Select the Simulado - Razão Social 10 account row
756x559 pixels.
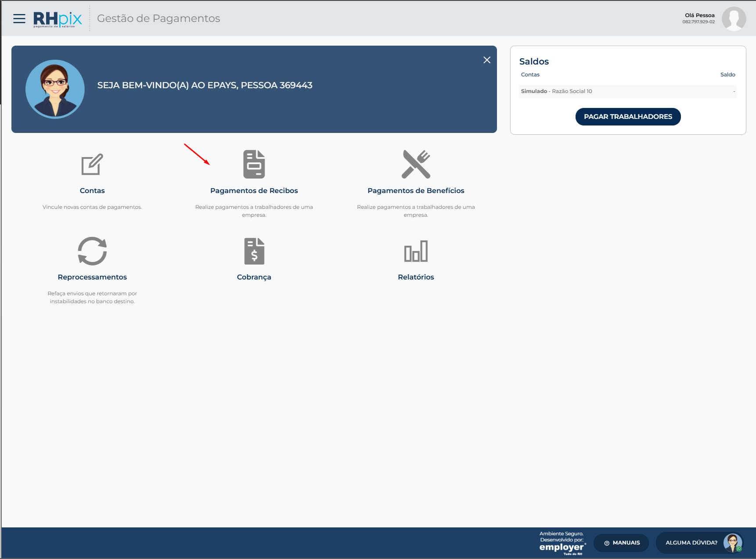[x=628, y=91]
